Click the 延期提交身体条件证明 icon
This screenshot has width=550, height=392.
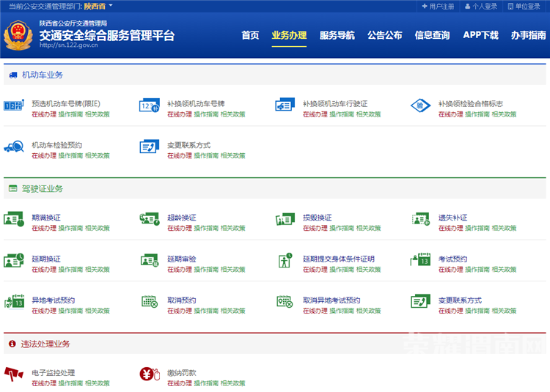[285, 262]
